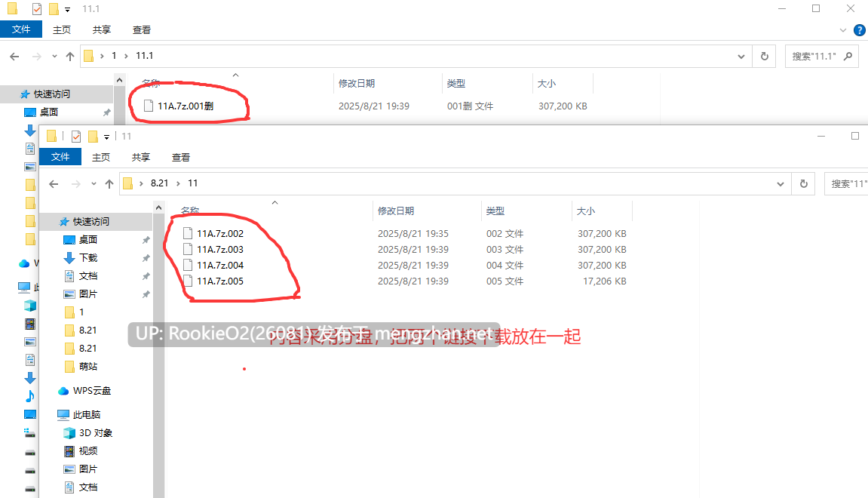This screenshot has height=498, width=868.
Task: Open recent locations dropdown in 11 window
Action: click(x=94, y=184)
